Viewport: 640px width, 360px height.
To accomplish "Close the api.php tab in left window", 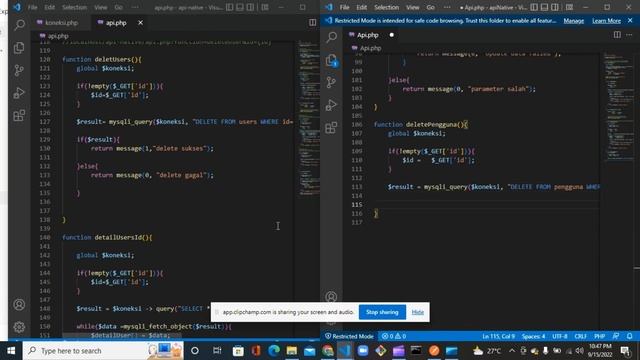I will (x=140, y=22).
